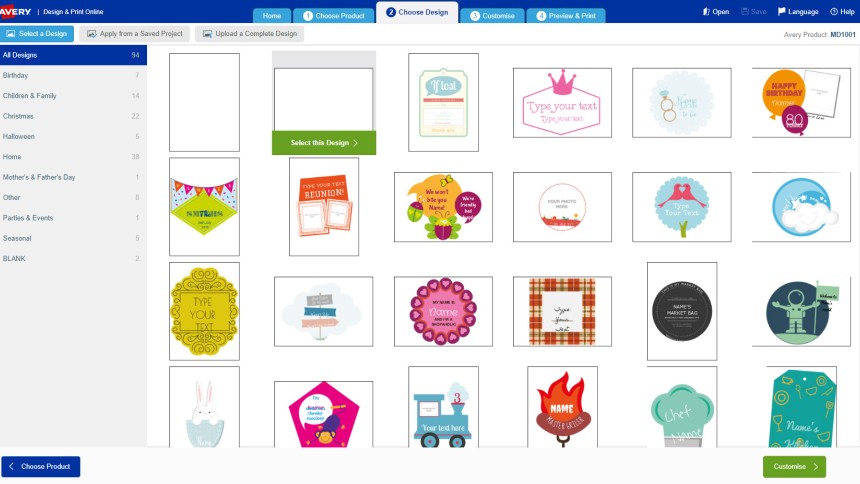Choose the 'Your photo here' circle design
Viewport: 860px width, 484px height.
click(562, 207)
